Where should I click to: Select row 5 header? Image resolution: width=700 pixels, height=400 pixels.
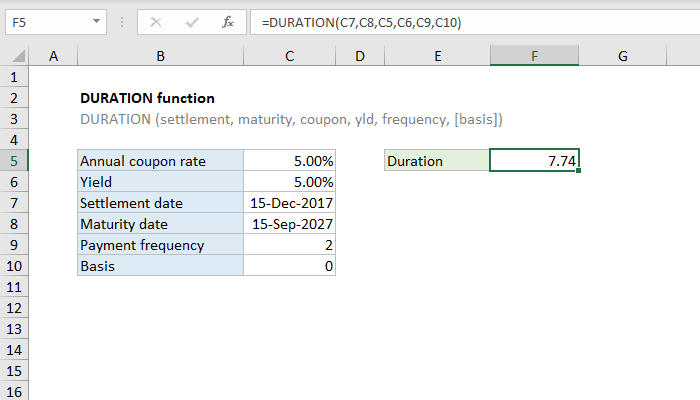pyautogui.click(x=15, y=161)
